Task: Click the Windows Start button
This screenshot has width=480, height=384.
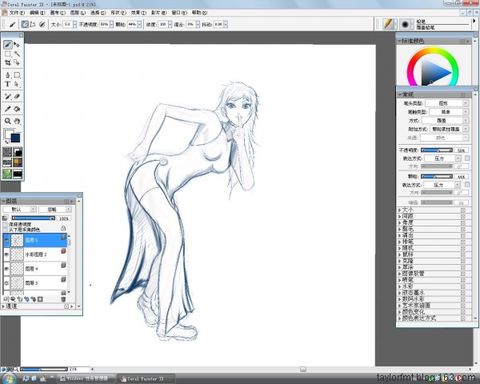Action: tap(9, 379)
